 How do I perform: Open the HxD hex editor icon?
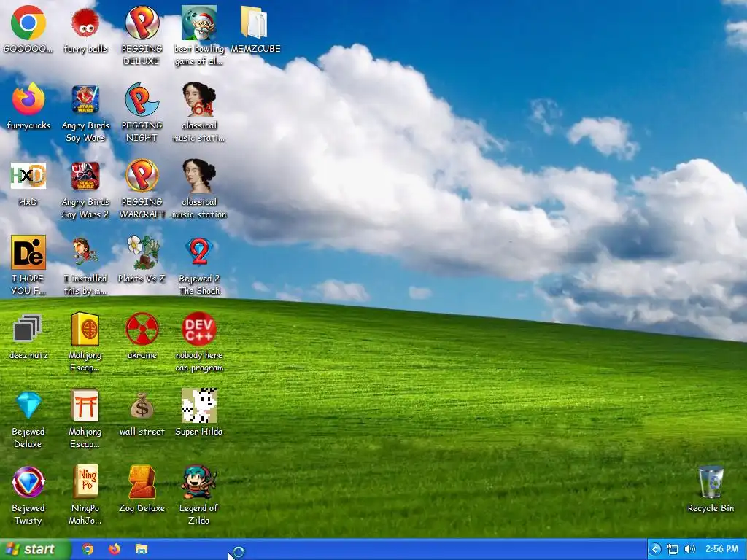point(28,176)
